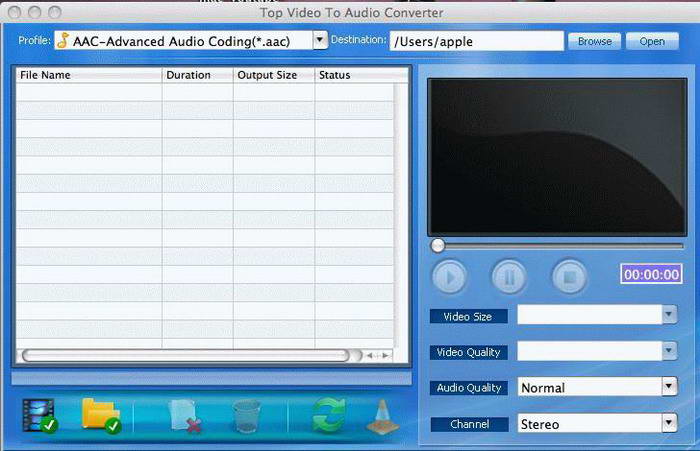This screenshot has width=700, height=451.
Task: Click the scroll left arrow of file list
Action: 370,355
